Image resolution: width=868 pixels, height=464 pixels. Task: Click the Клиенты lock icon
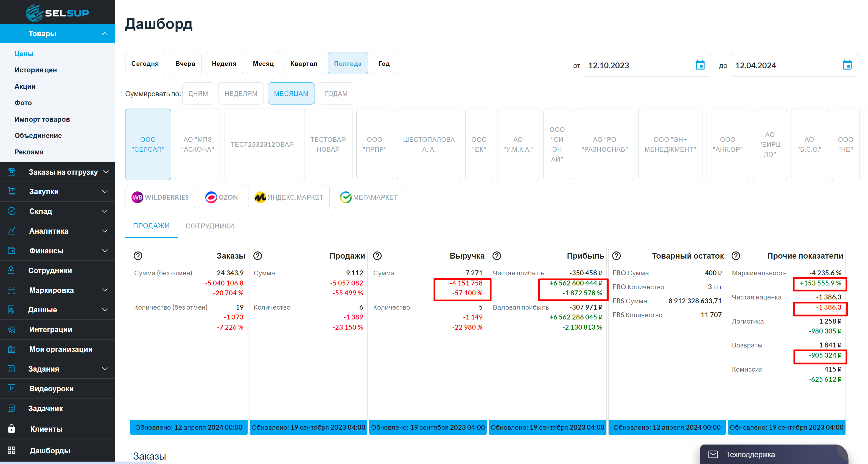tap(12, 429)
